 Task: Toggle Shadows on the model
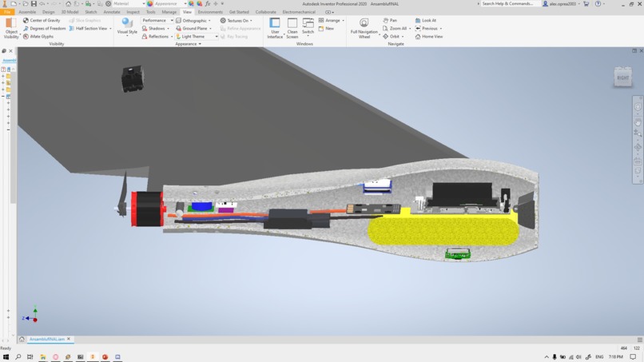pyautogui.click(x=153, y=28)
